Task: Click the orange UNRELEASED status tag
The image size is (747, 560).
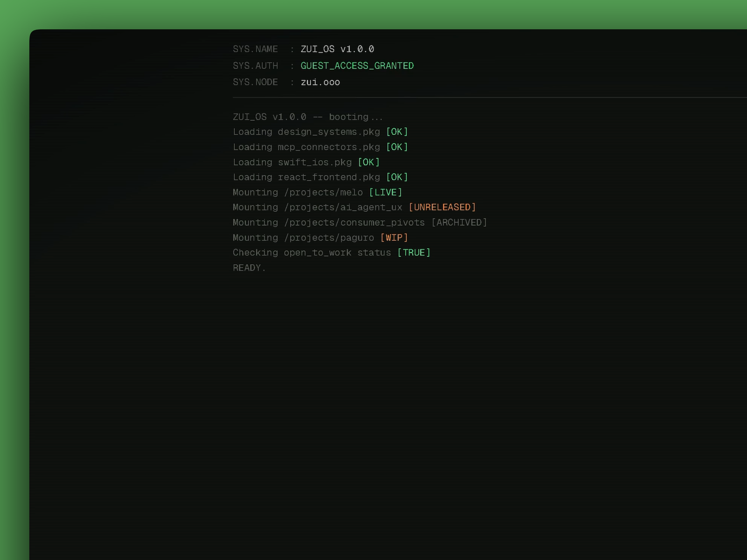Action: 442,207
